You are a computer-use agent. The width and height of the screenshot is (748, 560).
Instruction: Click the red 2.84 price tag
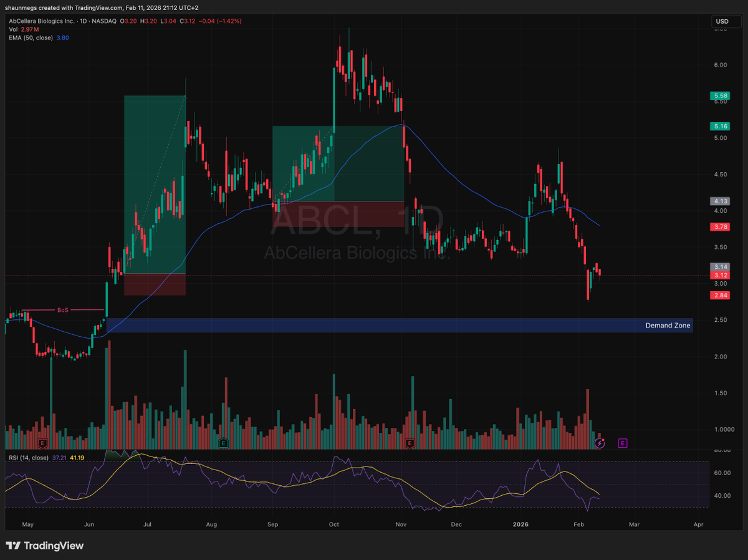(721, 295)
